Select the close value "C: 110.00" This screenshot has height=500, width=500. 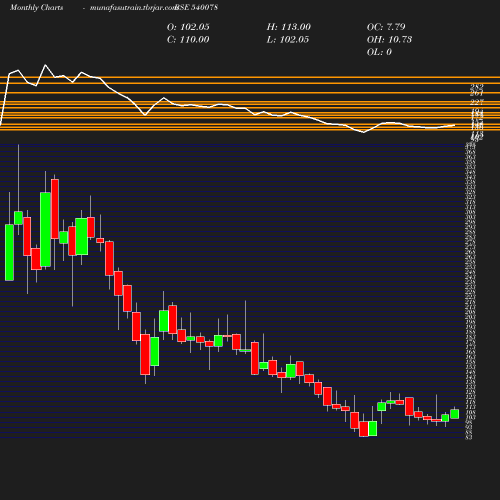click(188, 40)
